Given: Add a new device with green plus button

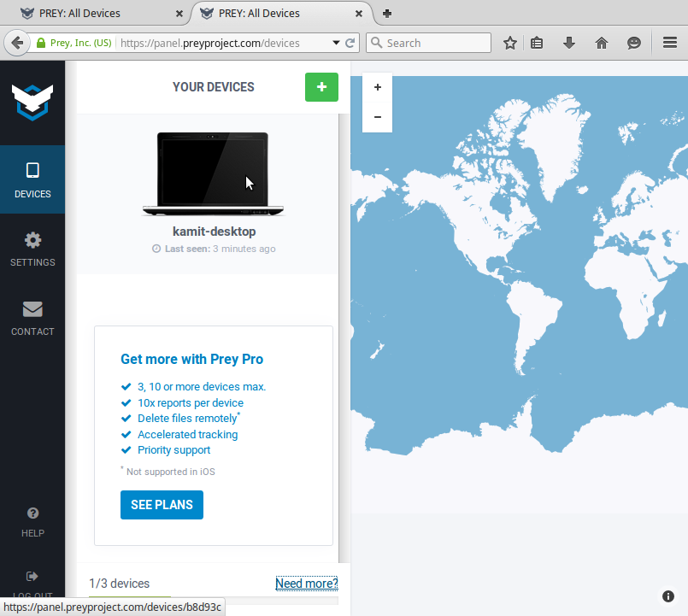Looking at the screenshot, I should 321,87.
